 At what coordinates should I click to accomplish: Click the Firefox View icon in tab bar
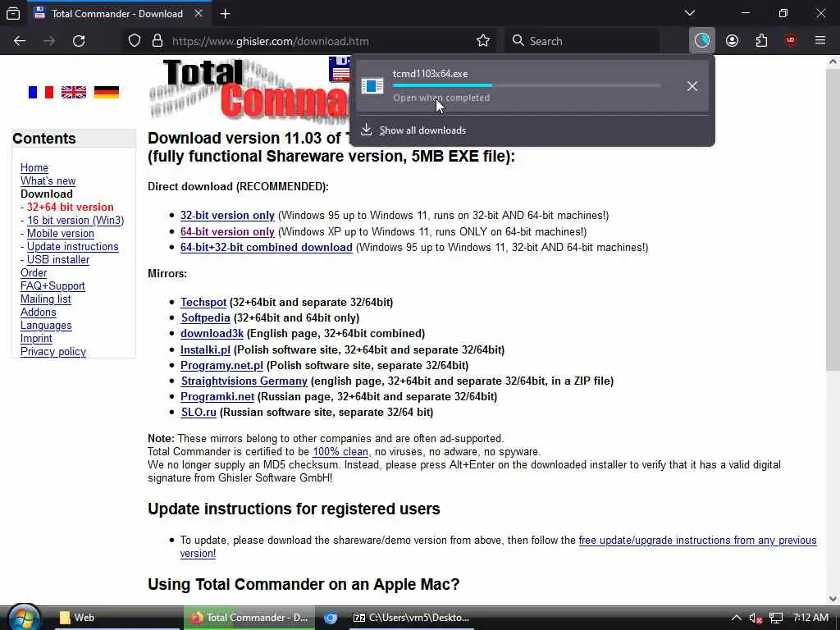13,13
